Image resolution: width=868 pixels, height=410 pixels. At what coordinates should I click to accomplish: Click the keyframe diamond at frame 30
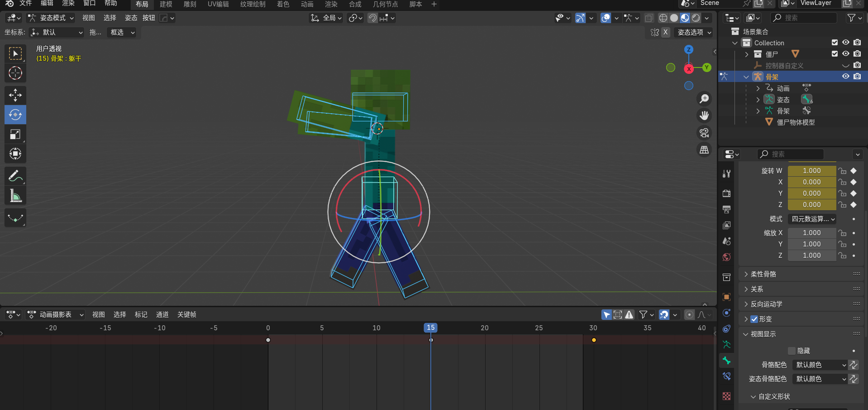coord(593,340)
